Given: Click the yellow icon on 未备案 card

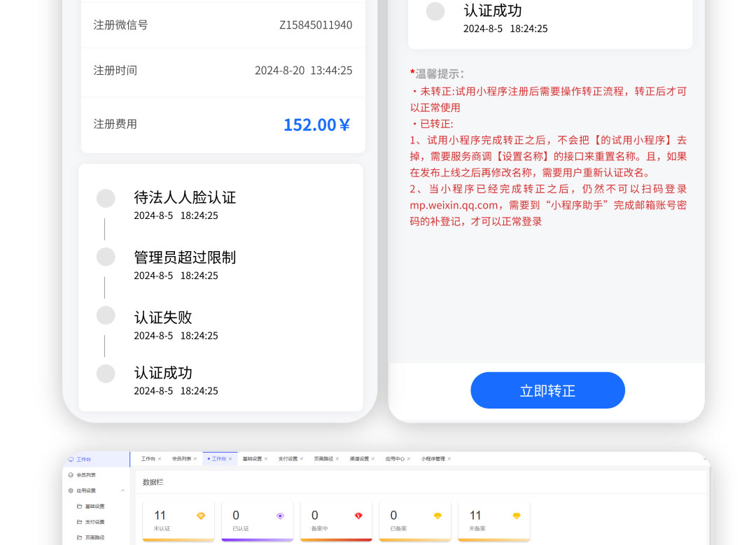Looking at the screenshot, I should pos(517,516).
